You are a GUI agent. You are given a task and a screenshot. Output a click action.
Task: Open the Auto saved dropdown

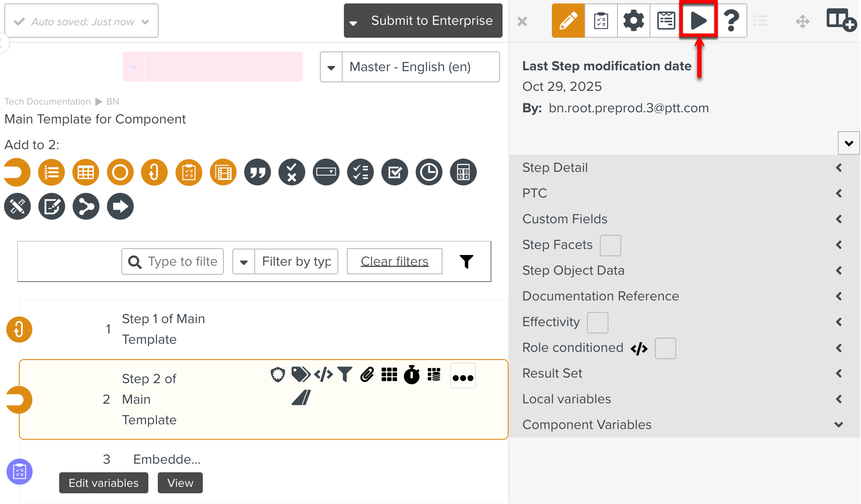[145, 21]
